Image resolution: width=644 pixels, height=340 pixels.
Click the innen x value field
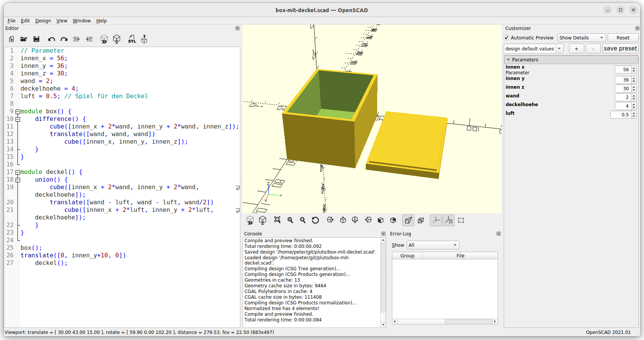coord(623,70)
